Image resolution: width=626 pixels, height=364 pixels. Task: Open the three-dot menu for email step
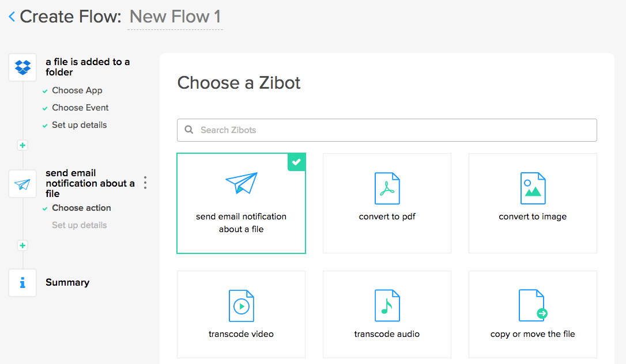click(145, 183)
